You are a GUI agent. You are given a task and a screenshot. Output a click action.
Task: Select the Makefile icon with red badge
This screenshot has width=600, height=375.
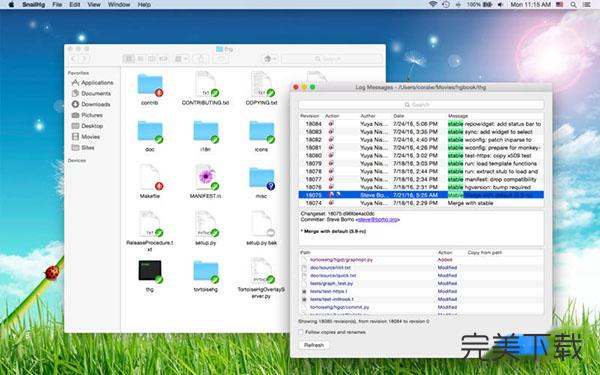click(x=150, y=178)
